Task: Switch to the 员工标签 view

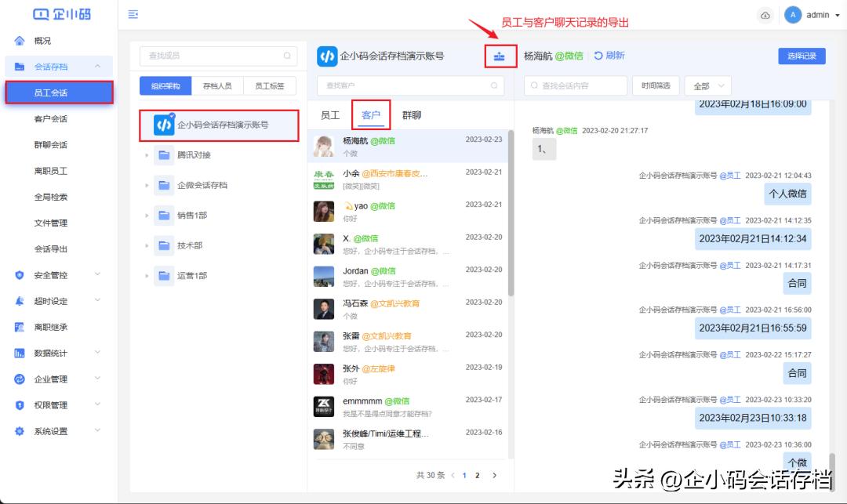Action: 268,85
